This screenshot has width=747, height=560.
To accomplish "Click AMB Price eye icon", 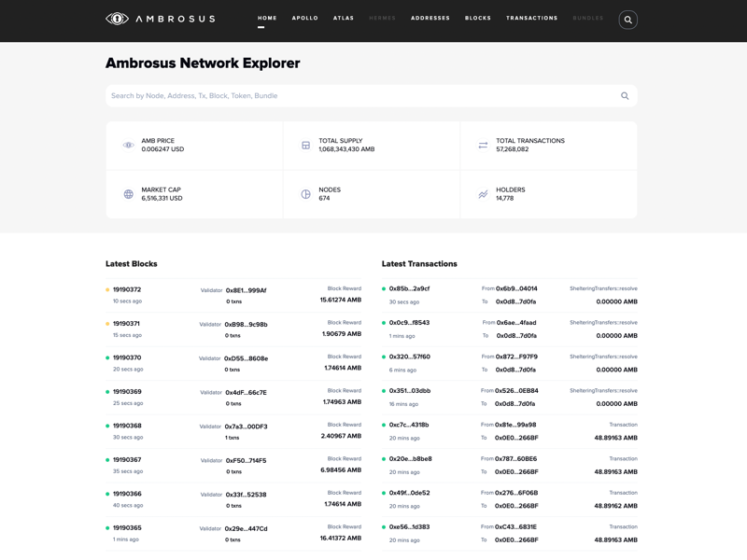I will (x=128, y=145).
